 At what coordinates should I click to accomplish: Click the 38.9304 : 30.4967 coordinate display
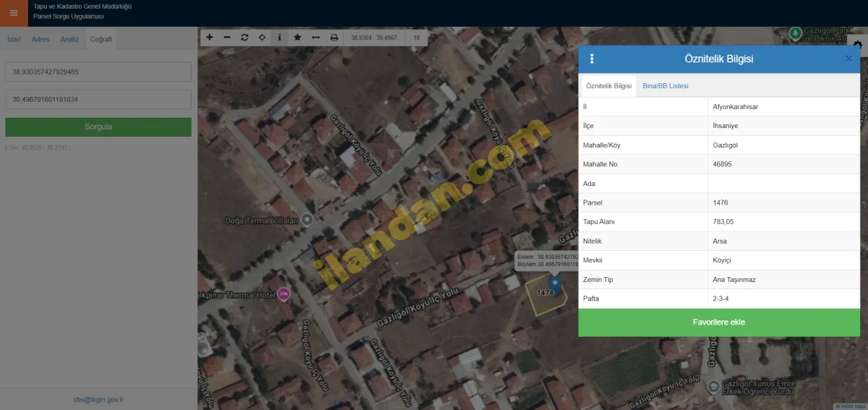pyautogui.click(x=373, y=37)
